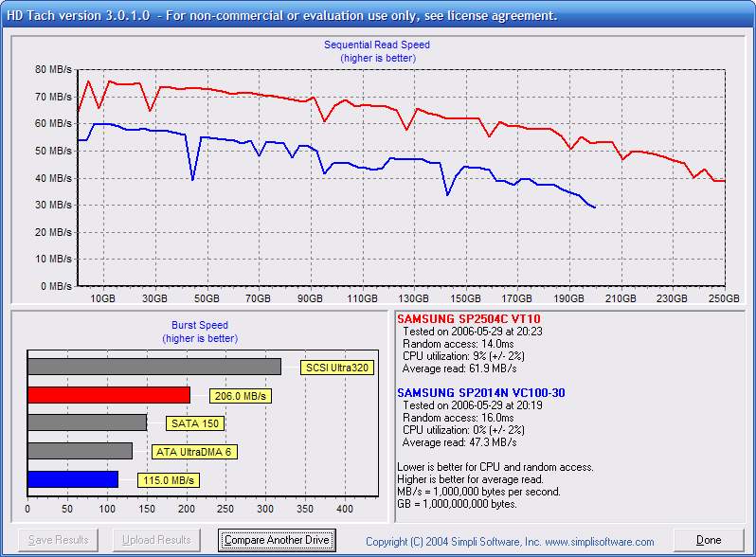Viewport: 756px width, 557px height.
Task: Click the 250GB x-axis label
Action: [x=724, y=298]
